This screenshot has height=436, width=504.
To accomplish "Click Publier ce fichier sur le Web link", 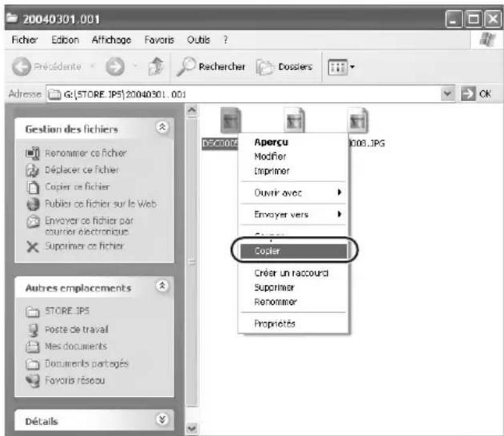I will point(101,204).
